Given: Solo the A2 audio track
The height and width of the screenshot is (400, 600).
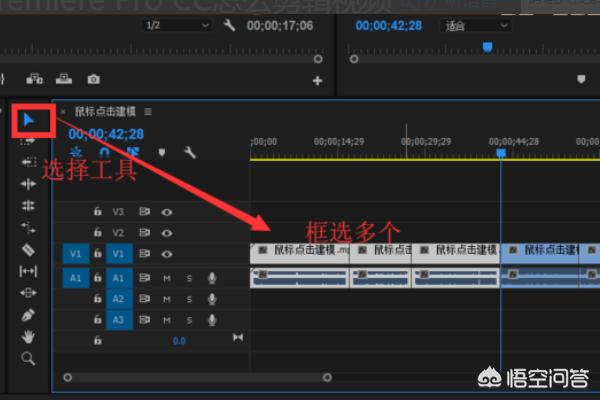Looking at the screenshot, I should click(188, 299).
